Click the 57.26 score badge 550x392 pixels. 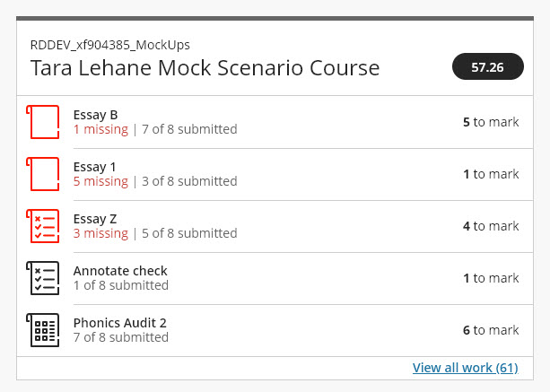point(487,67)
